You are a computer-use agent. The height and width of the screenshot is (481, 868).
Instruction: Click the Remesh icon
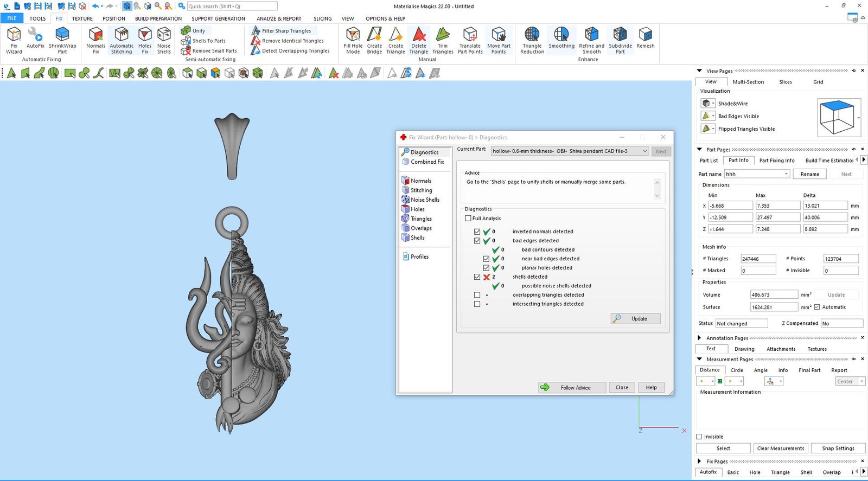645,39
